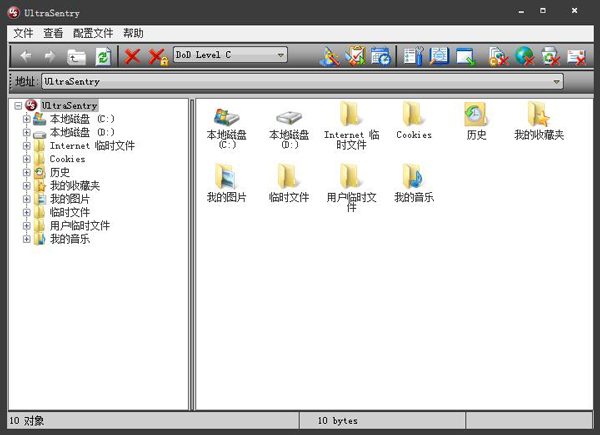Select 我的图片 in the tree
This screenshot has width=600, height=435.
[70, 199]
